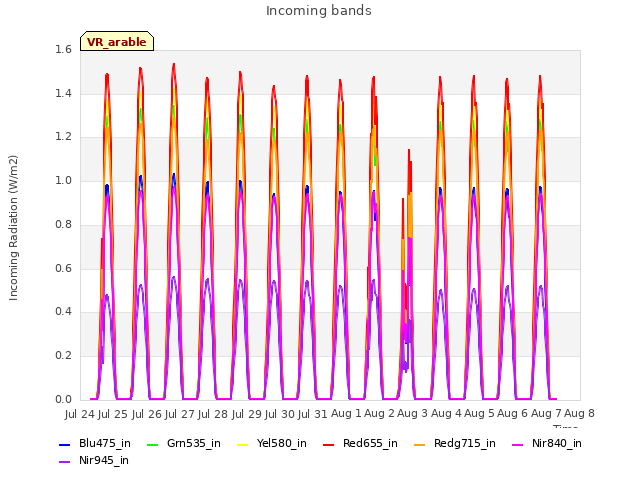
Task: Click the Incoming Radiation (W/m2) axis label
Action: 13,228
